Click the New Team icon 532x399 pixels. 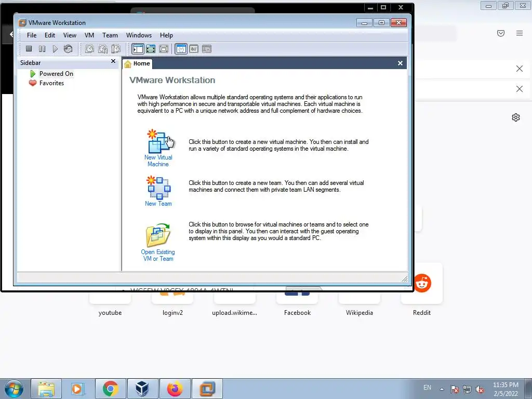click(x=158, y=187)
